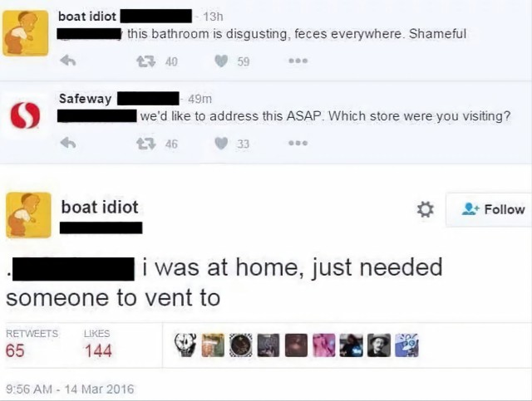View the list of 65 retweets
Screen dimensions: 532x401
click(32, 344)
